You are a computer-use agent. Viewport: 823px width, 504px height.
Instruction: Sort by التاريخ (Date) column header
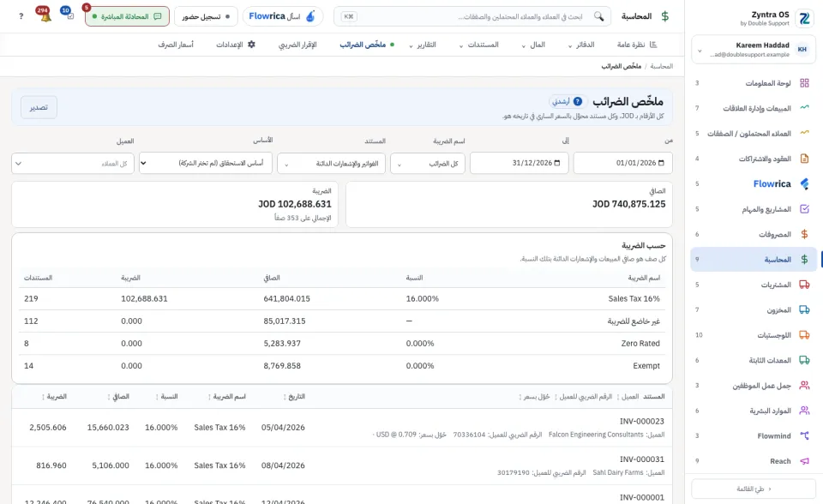click(294, 396)
